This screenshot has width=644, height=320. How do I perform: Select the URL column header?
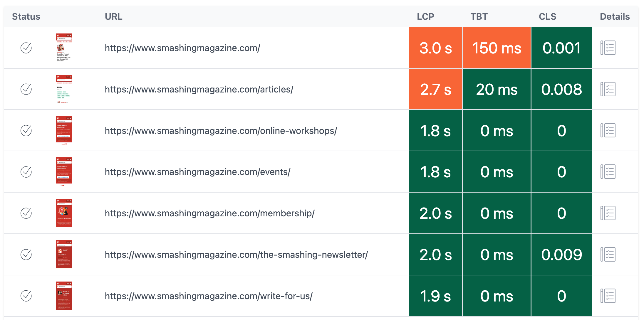pos(113,16)
